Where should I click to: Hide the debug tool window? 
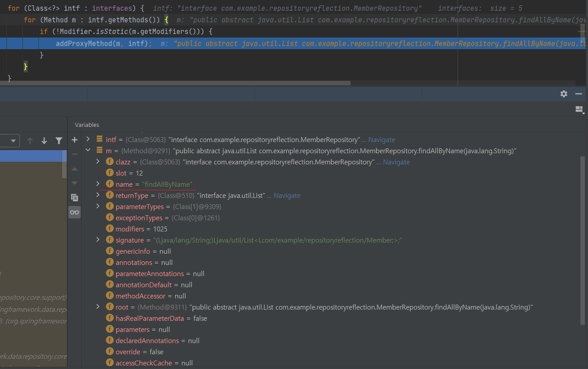(x=579, y=94)
